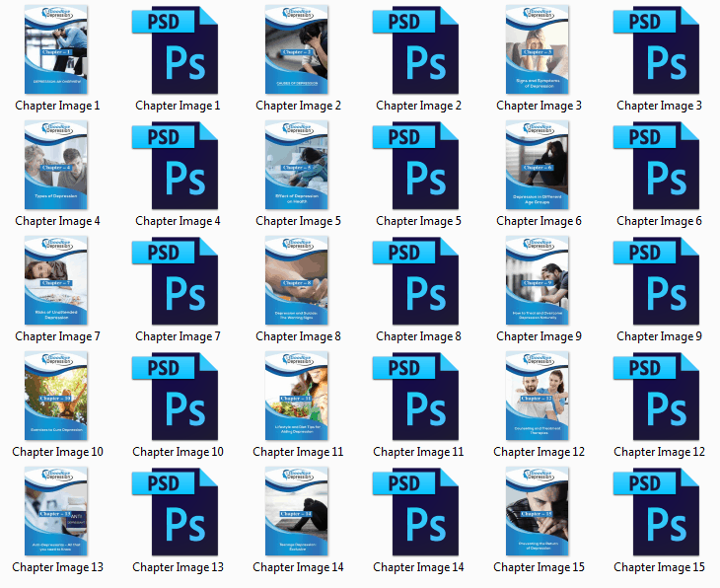Click the filename label under Chapter 4 PSD icon

point(178,221)
